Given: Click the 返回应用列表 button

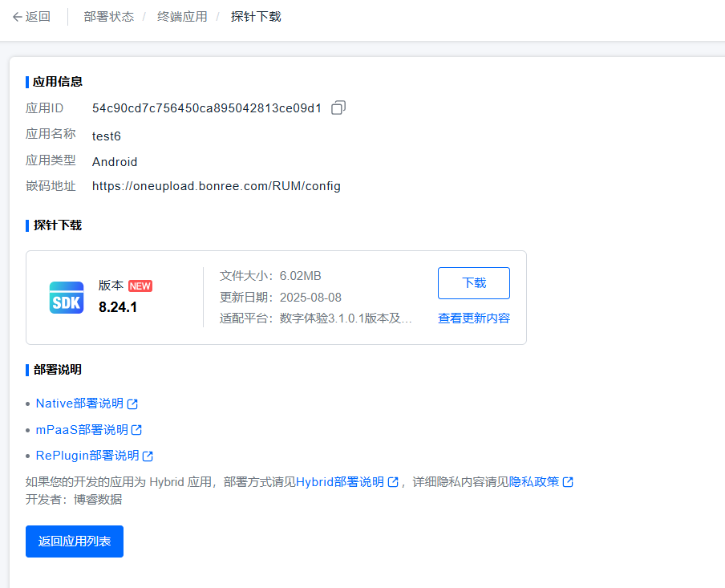Looking at the screenshot, I should [x=75, y=541].
